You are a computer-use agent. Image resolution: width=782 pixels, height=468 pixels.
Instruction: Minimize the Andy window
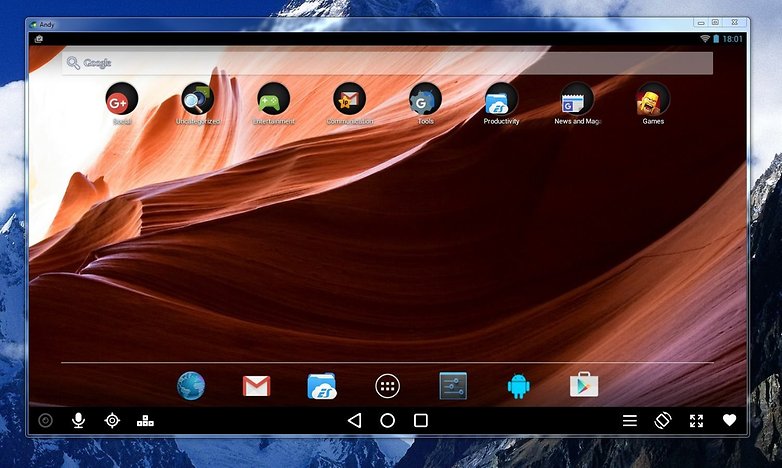coord(701,22)
